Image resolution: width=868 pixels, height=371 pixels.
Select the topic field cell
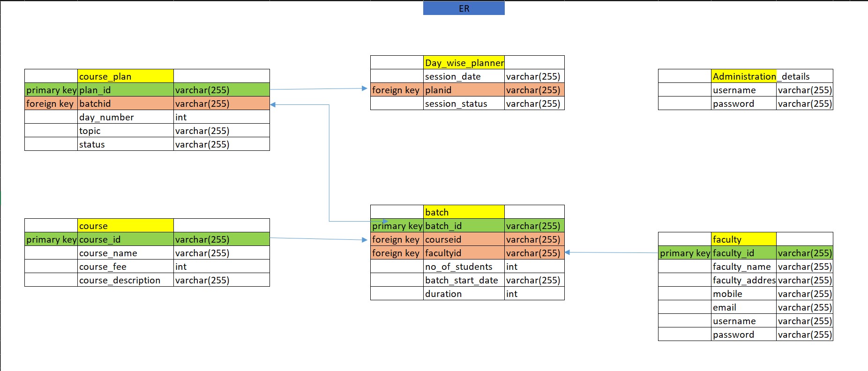point(125,131)
